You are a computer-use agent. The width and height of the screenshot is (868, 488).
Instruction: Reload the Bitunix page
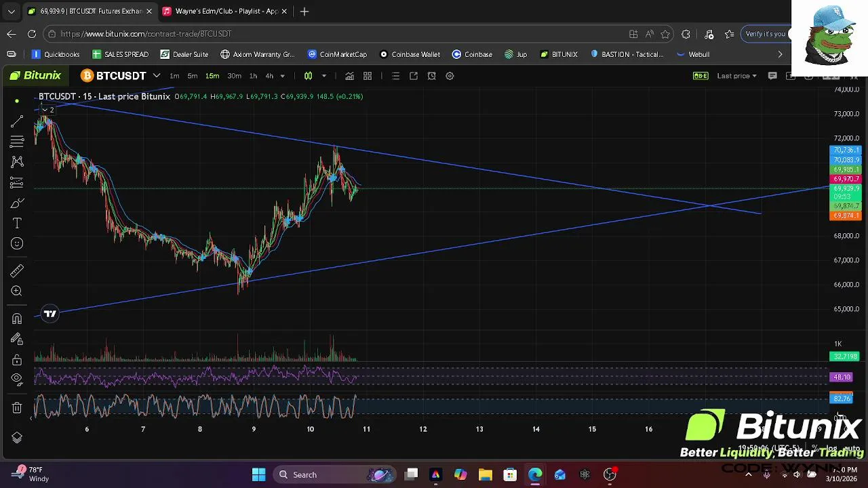point(32,34)
